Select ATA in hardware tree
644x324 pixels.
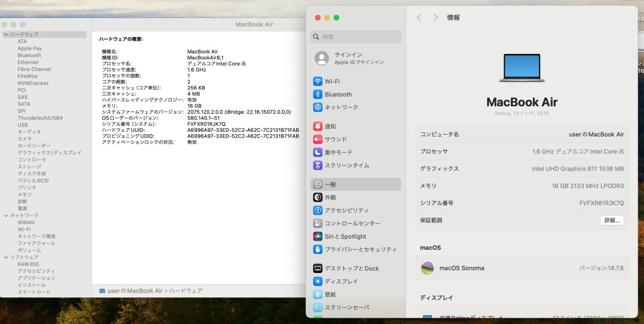point(22,41)
